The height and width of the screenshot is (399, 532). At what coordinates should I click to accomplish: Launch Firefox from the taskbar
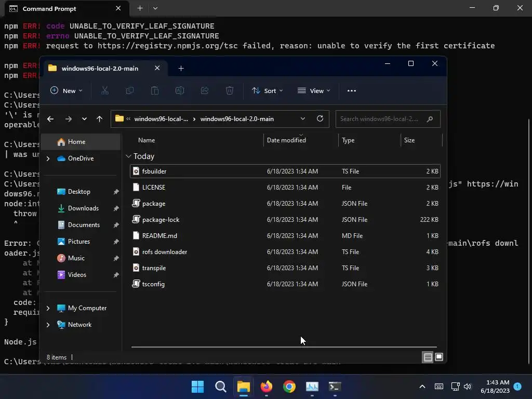(x=267, y=387)
